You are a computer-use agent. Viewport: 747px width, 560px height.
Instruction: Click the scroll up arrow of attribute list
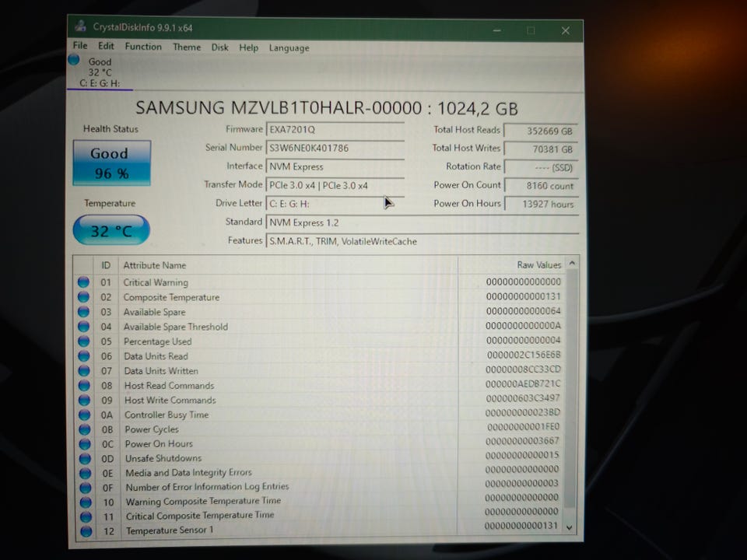point(572,263)
